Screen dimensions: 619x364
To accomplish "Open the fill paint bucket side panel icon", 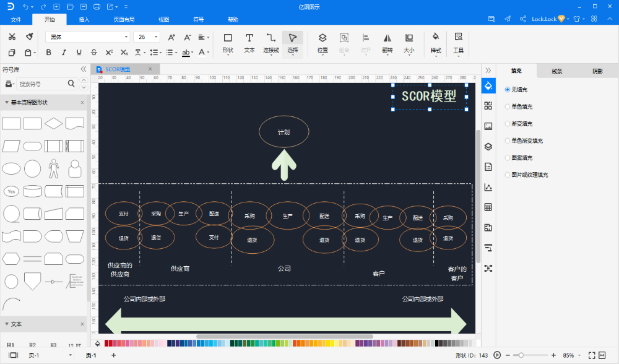I will pyautogui.click(x=488, y=85).
